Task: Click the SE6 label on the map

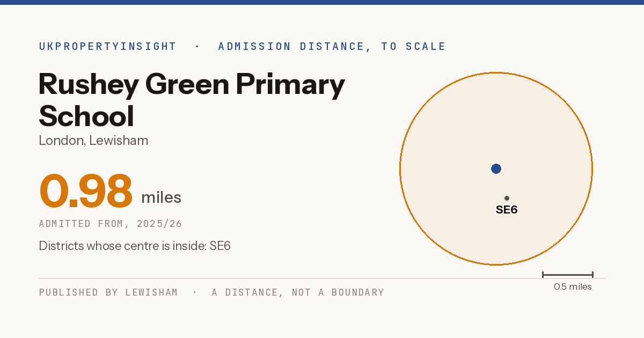Action: click(x=507, y=210)
